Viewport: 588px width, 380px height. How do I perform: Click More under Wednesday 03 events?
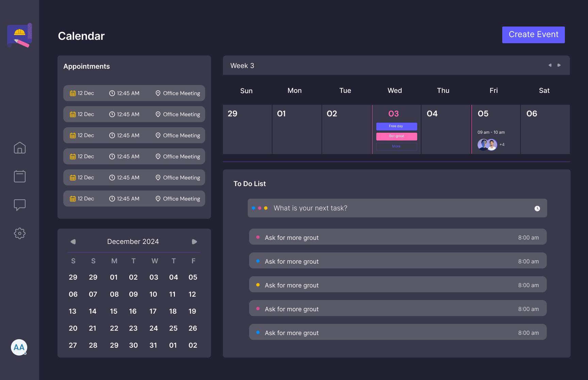click(x=396, y=146)
